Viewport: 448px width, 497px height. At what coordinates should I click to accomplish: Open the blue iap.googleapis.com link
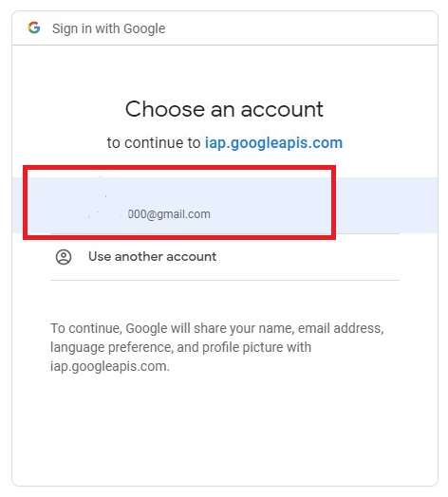pos(273,142)
